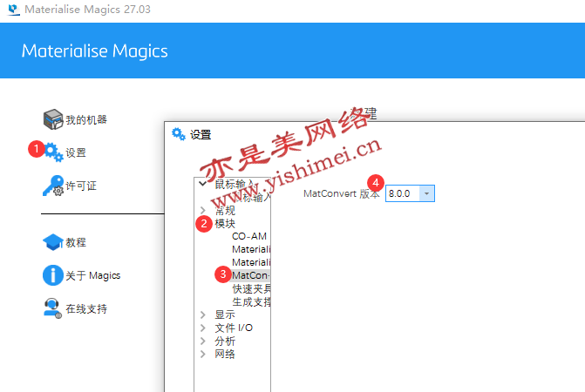Select 许可证 label in sidebar

(x=81, y=186)
